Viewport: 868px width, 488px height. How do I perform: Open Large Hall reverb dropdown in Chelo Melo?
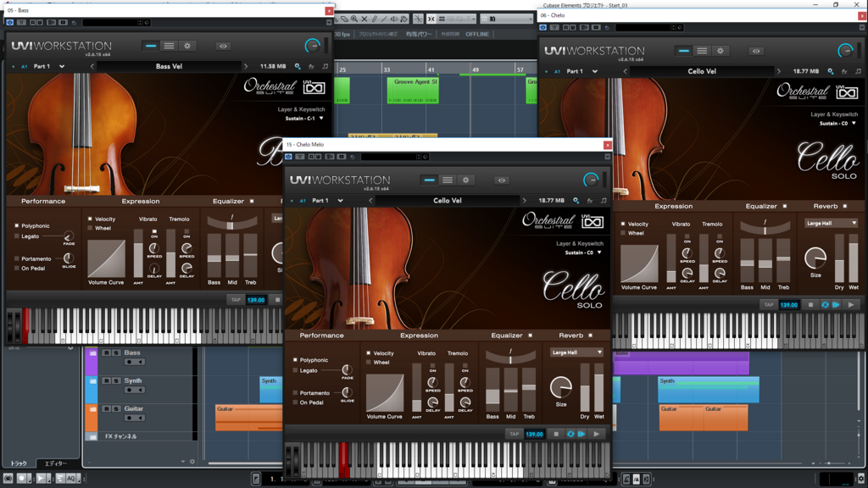coord(576,352)
